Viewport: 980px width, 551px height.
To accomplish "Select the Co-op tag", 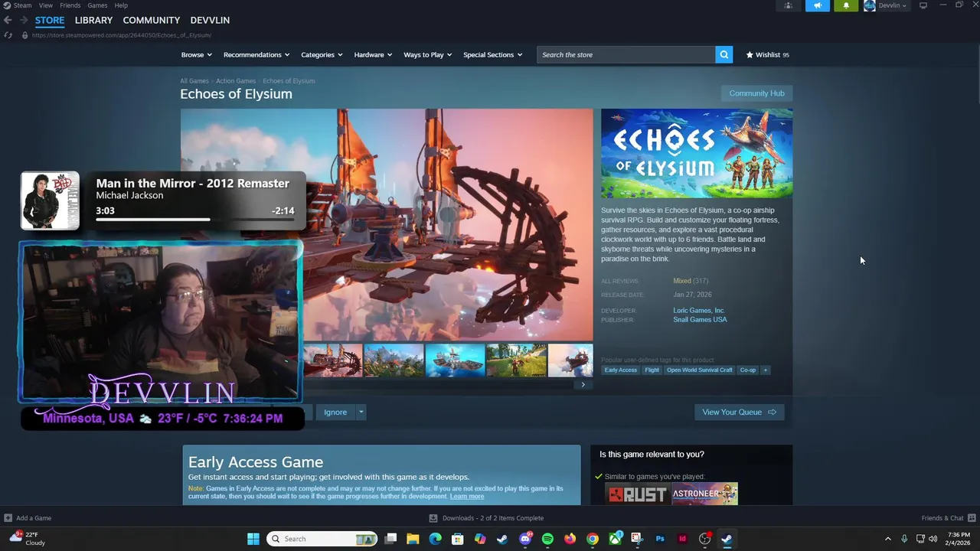I will (x=748, y=370).
